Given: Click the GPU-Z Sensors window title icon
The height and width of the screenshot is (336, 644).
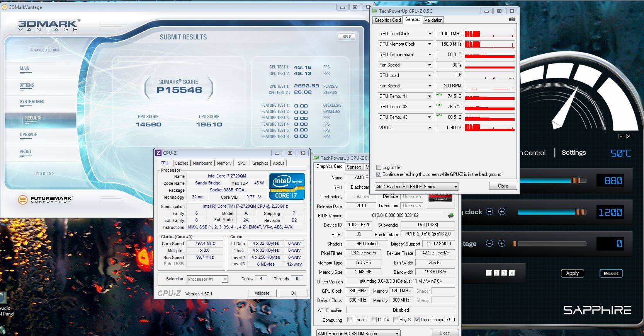Looking at the screenshot, I should pos(374,11).
